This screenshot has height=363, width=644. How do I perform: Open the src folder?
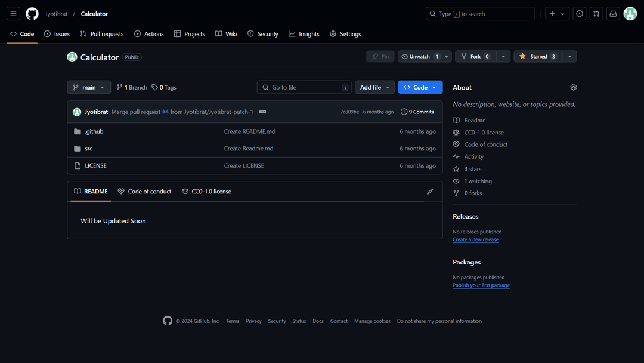89,149
